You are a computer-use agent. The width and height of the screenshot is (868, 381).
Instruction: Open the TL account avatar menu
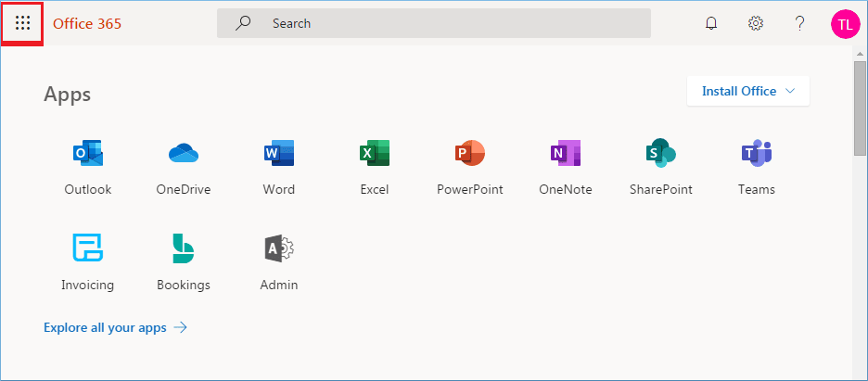click(x=846, y=24)
